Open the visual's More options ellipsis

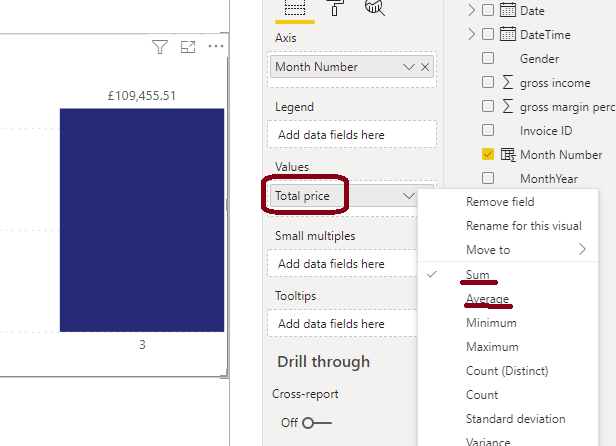coord(216,46)
